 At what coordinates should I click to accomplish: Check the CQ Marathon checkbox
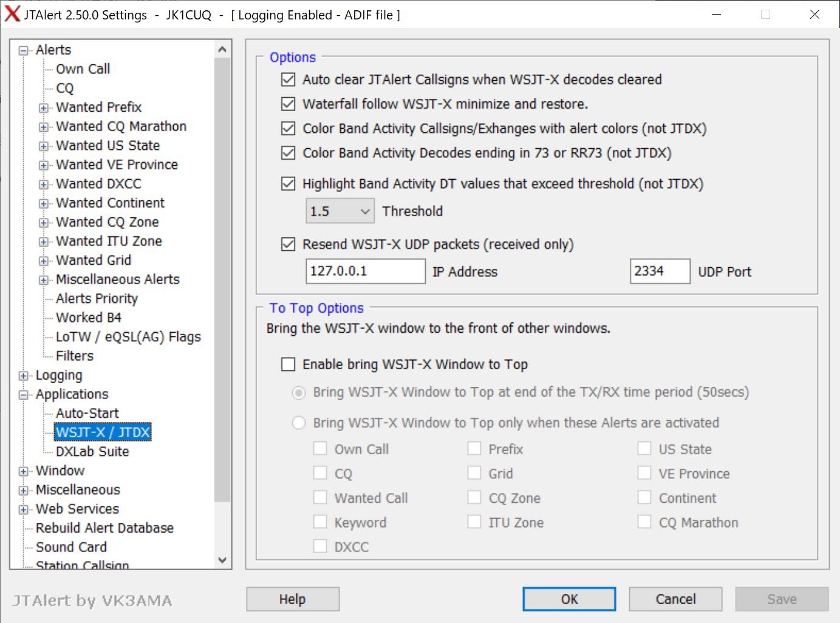(x=644, y=522)
